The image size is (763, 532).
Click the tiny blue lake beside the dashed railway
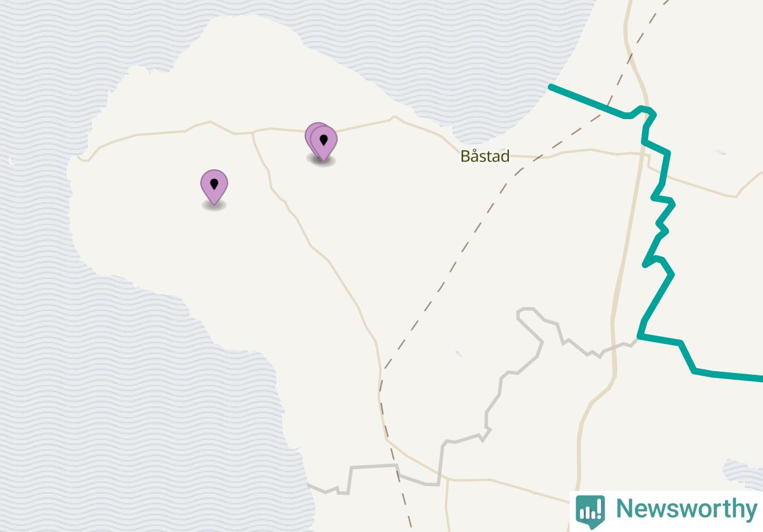tap(458, 354)
